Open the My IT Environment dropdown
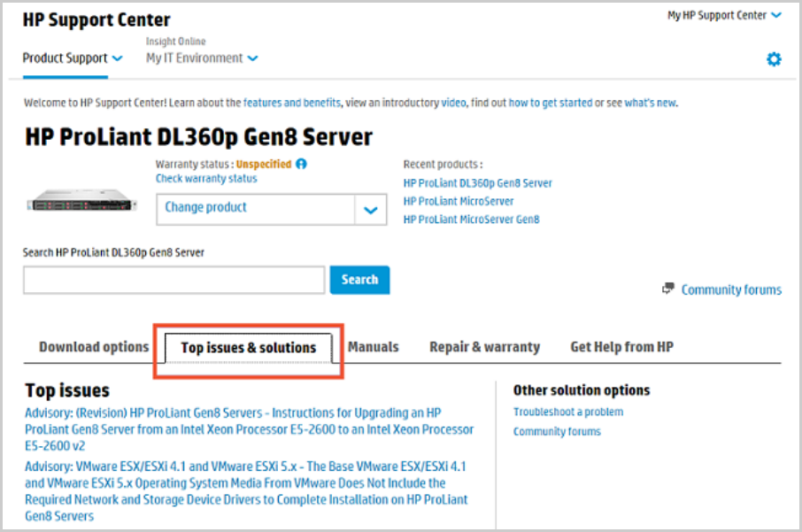Viewport: 802px width, 532px height. (x=202, y=58)
